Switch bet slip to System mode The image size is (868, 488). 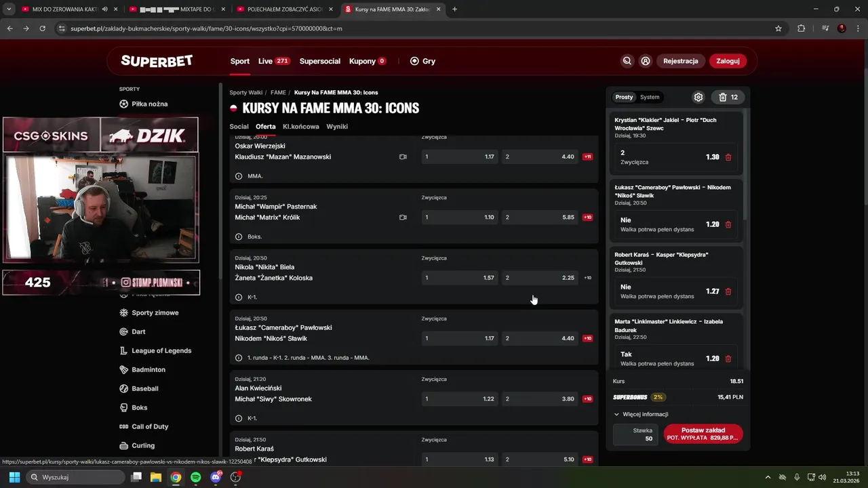(x=650, y=97)
